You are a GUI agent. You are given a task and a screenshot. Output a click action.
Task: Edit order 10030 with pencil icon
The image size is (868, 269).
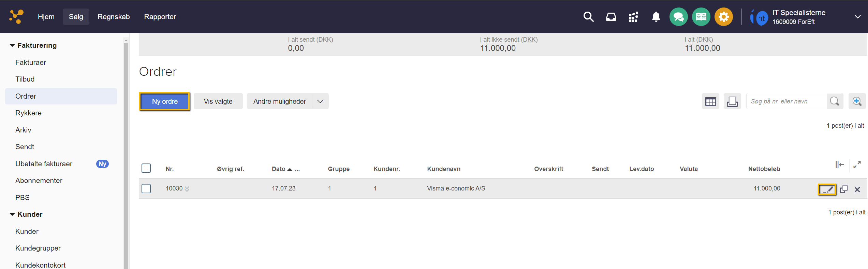click(x=827, y=189)
